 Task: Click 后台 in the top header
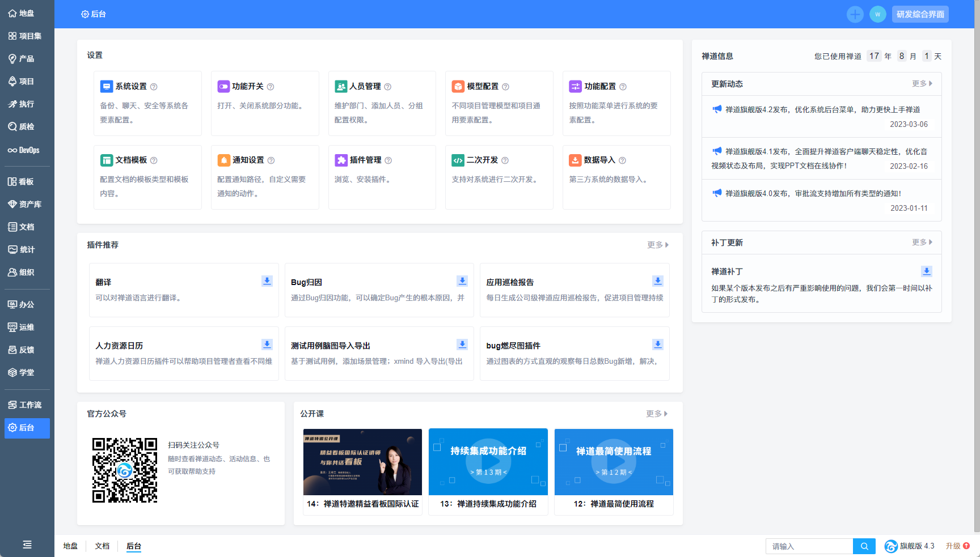[94, 14]
